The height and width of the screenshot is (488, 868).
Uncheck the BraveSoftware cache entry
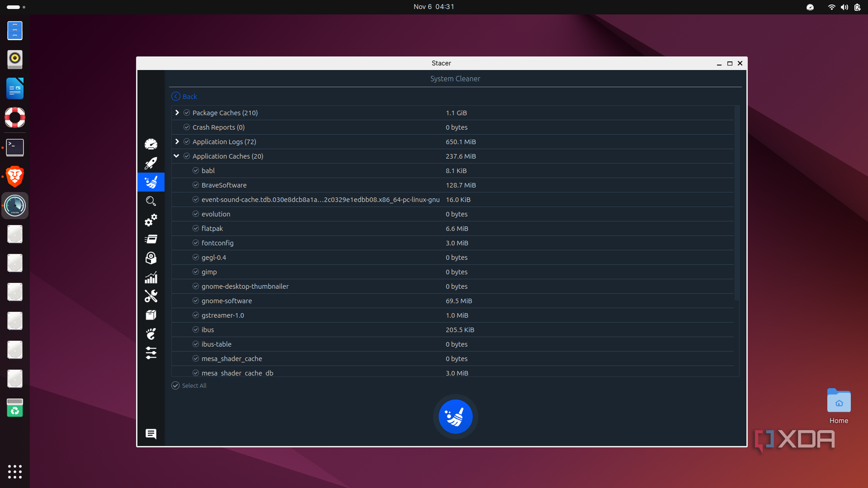point(195,185)
